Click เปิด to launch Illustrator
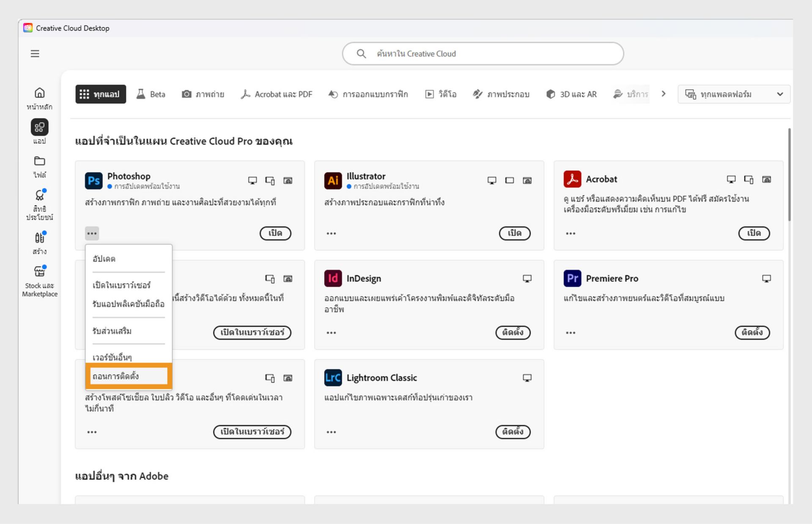Image resolution: width=812 pixels, height=524 pixels. (x=515, y=233)
